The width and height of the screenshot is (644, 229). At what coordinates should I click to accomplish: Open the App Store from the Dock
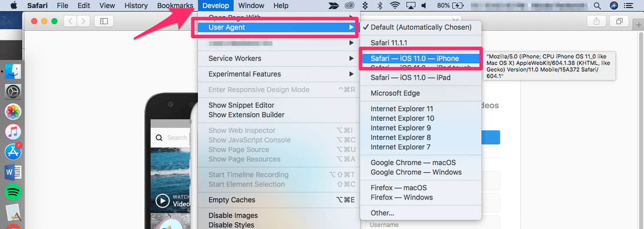click(x=12, y=152)
